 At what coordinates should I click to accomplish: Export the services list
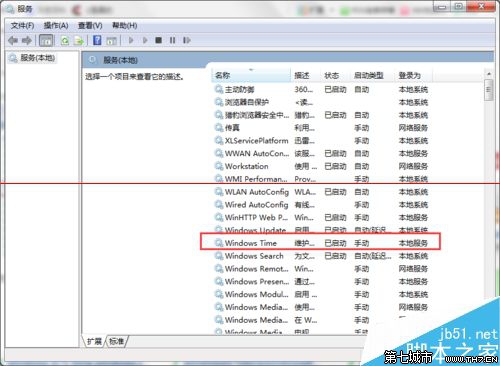tap(79, 40)
